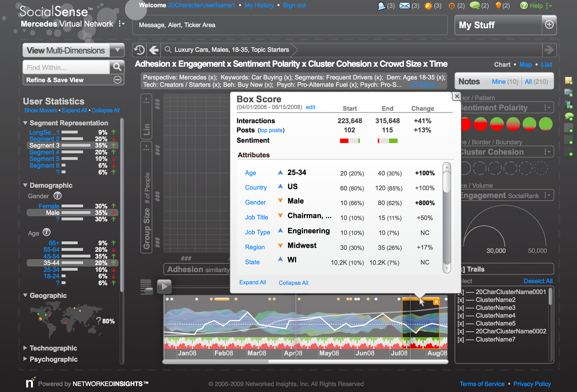Screen dimensions: 577x392
Task: Select fully green sentiment swatch
Action: (545, 124)
